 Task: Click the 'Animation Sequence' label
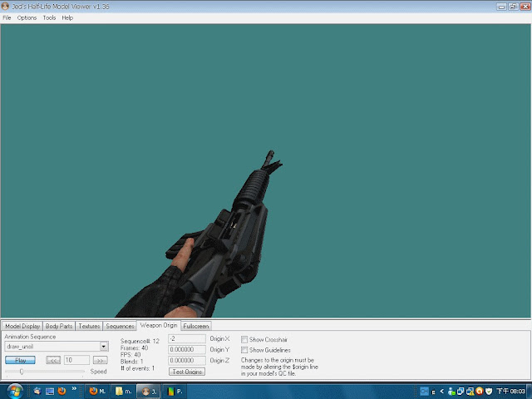pos(30,337)
